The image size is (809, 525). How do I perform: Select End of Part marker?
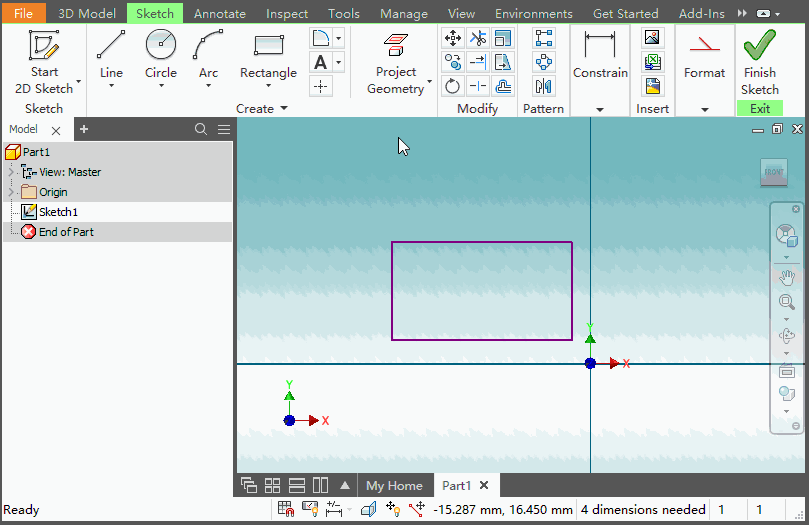tap(66, 232)
